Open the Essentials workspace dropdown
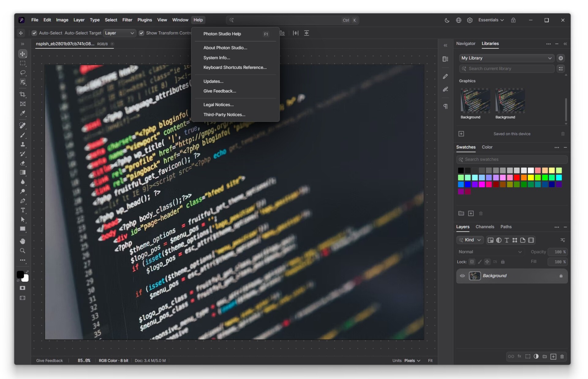588x379 pixels. 491,20
